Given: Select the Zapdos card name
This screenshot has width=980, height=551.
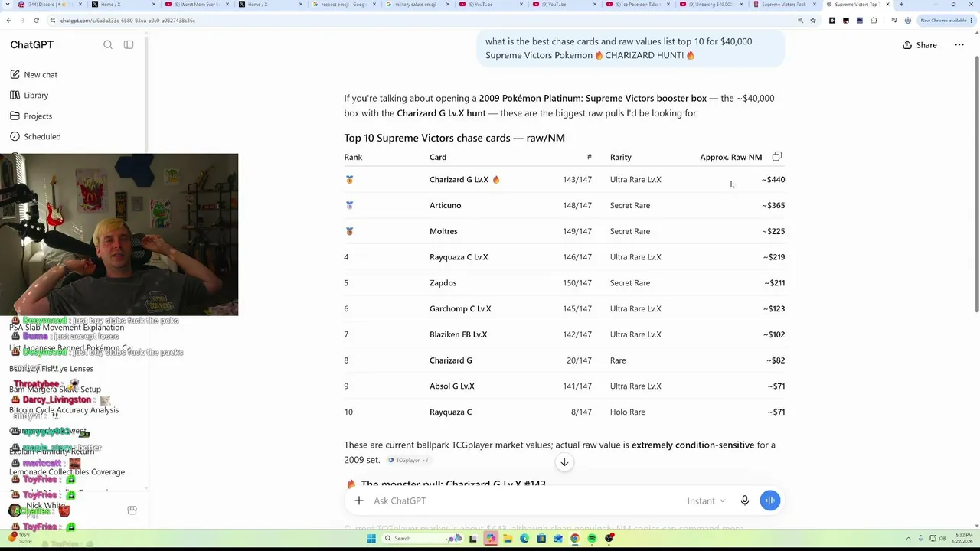Looking at the screenshot, I should (x=443, y=283).
